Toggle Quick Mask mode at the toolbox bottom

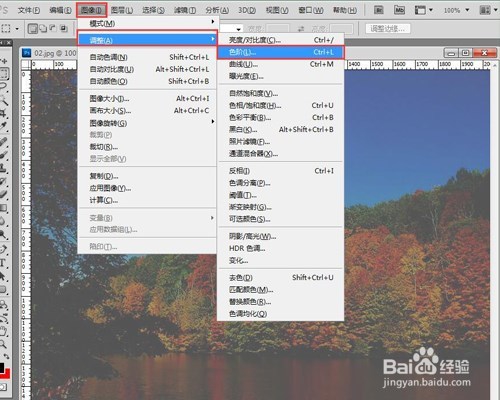click(x=3, y=387)
